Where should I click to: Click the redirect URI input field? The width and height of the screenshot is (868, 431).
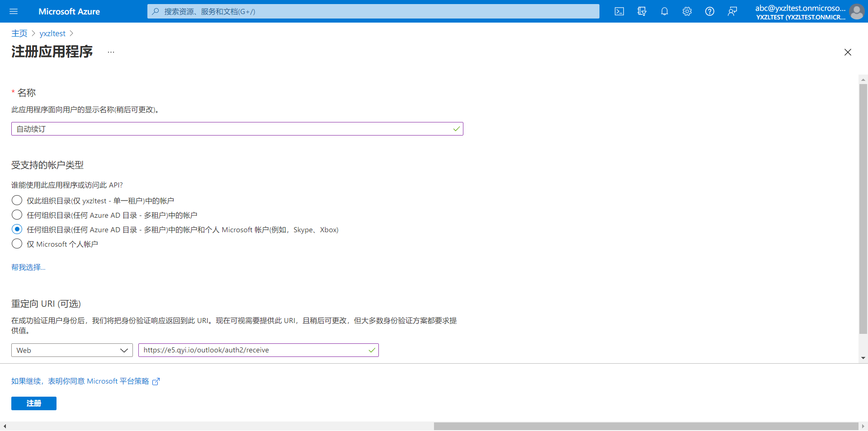tap(253, 350)
